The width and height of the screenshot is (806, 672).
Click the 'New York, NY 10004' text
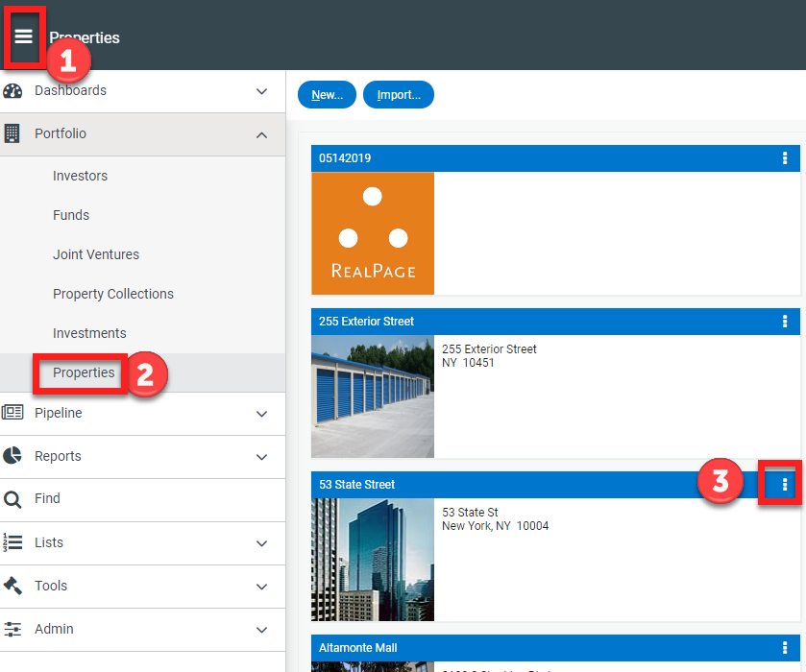(x=495, y=526)
